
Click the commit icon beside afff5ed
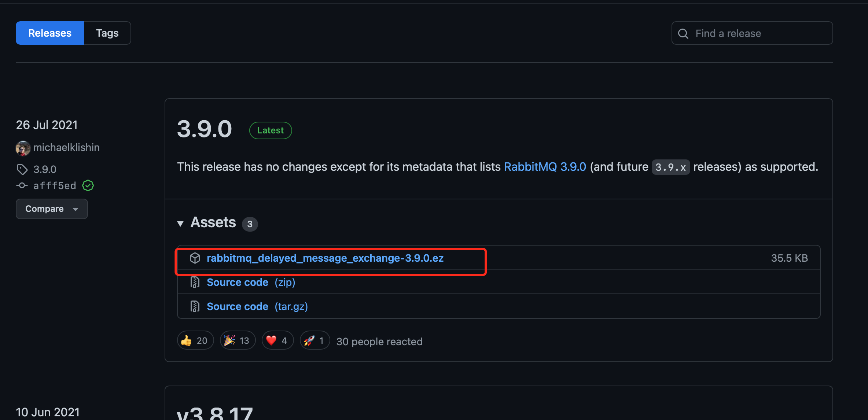coord(22,185)
